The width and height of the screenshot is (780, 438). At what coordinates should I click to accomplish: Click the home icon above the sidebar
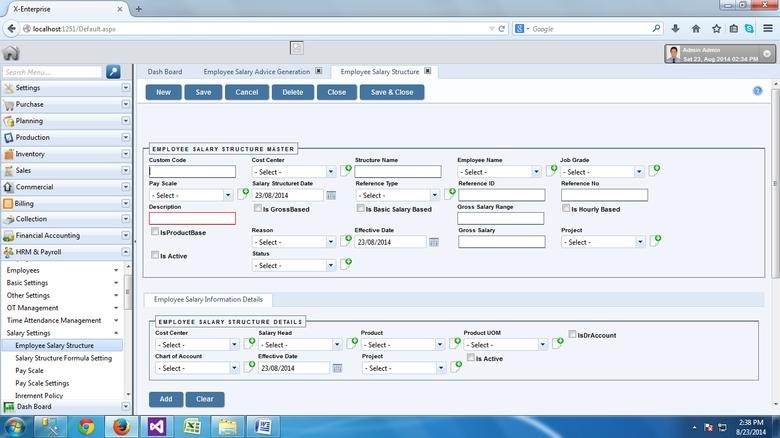tap(11, 53)
